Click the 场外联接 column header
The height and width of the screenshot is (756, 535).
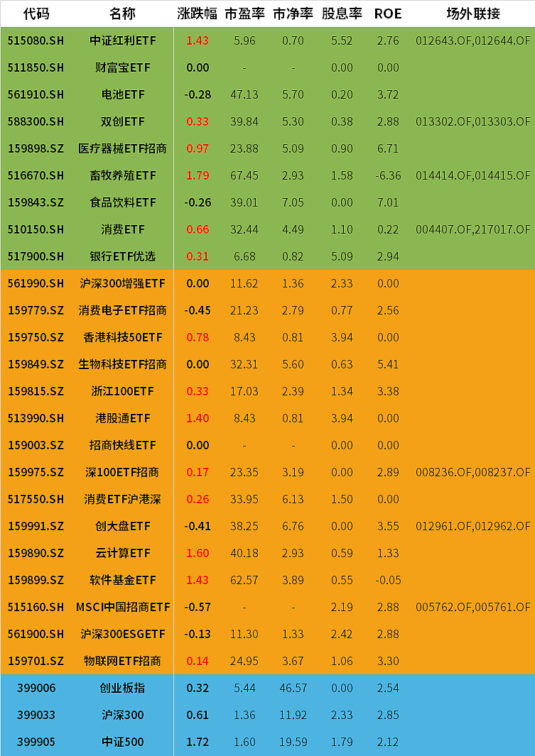click(x=472, y=13)
